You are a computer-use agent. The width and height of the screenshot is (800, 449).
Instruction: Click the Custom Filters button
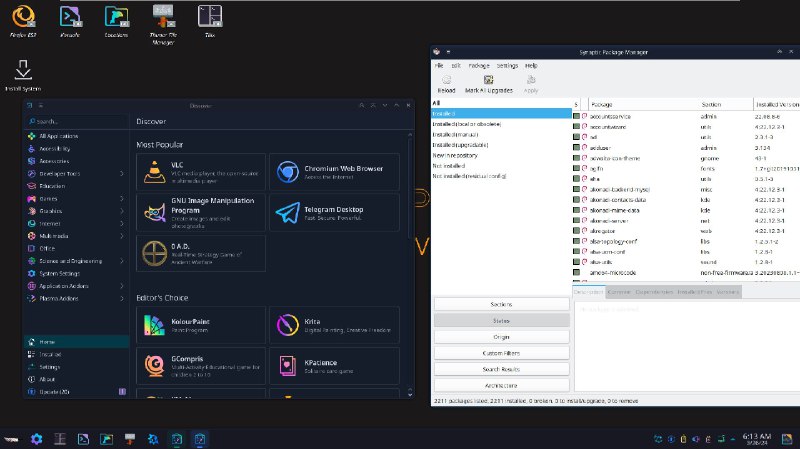[x=502, y=353]
